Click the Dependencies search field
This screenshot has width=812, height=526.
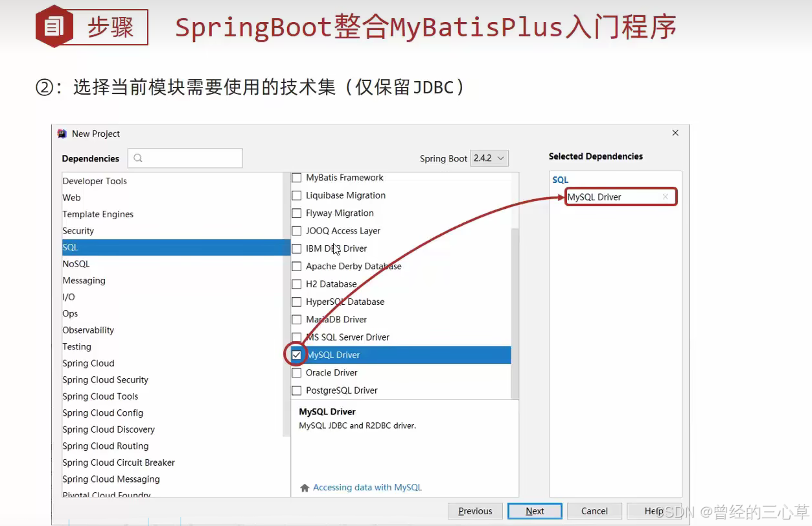pos(185,158)
